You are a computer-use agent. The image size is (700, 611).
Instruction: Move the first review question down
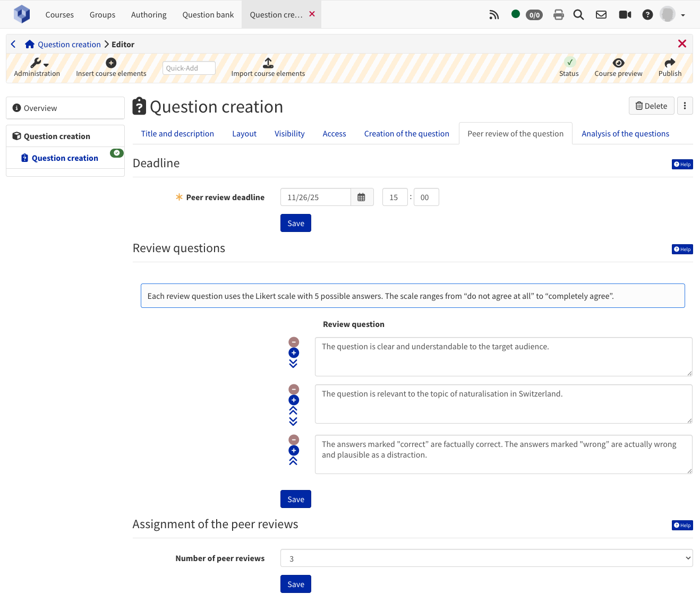(x=293, y=364)
